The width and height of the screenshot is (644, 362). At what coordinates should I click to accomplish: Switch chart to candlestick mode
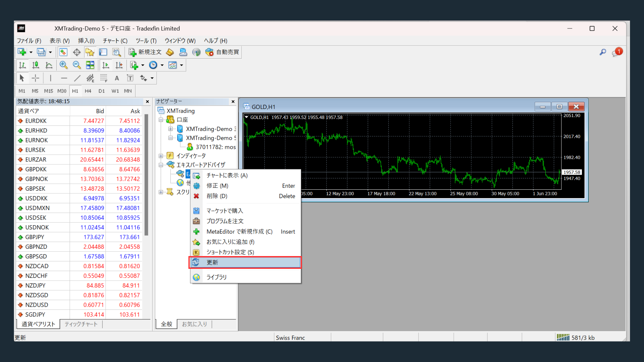[36, 65]
